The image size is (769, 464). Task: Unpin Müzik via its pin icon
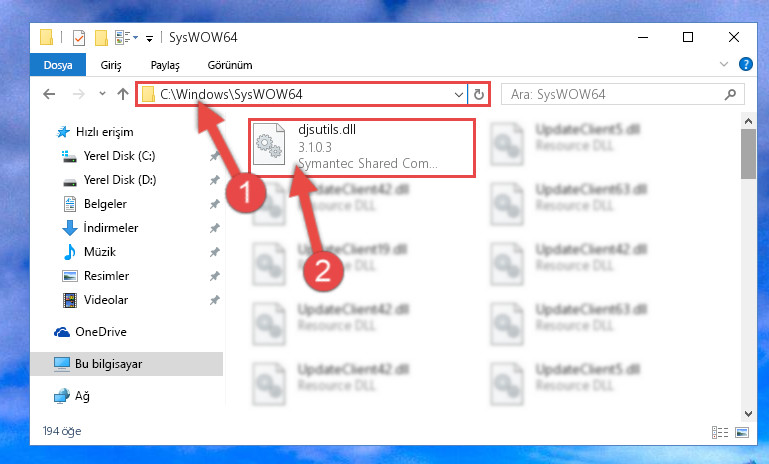(x=214, y=252)
